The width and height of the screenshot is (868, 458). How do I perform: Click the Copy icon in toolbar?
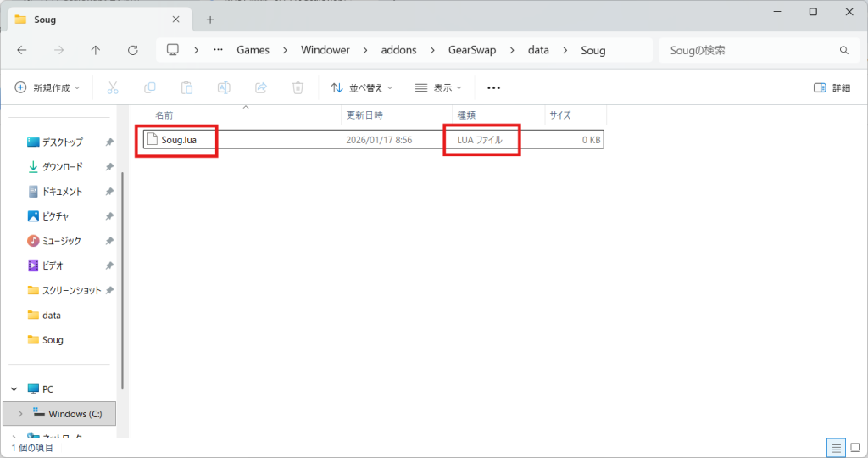click(150, 87)
